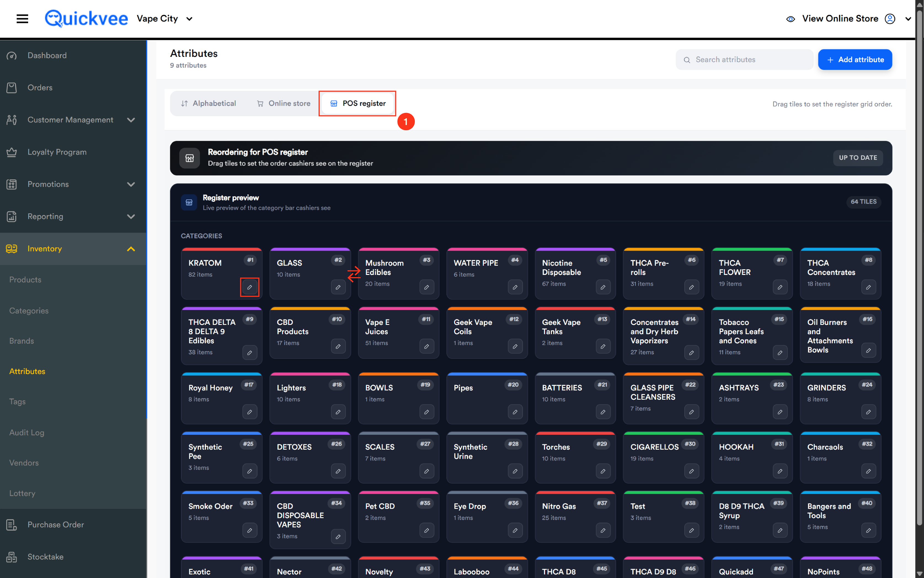Screen dimensions: 924x578
Task: Open Lottery under Inventory
Action: 22,493
